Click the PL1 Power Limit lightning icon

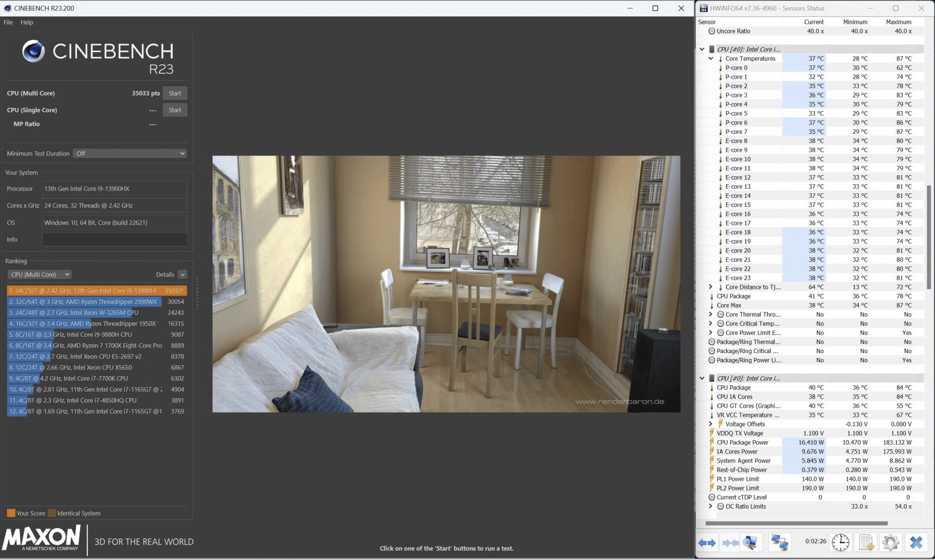pyautogui.click(x=712, y=479)
